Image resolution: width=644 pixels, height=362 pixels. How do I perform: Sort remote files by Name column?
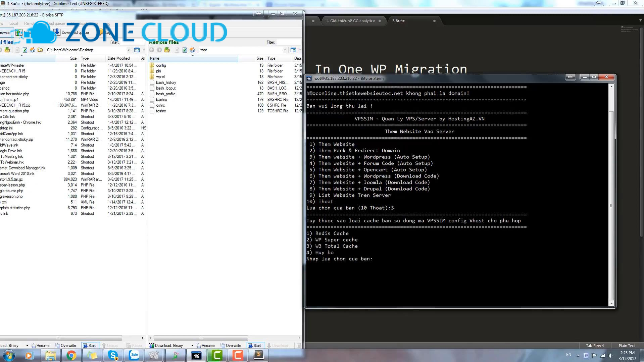[x=193, y=58]
